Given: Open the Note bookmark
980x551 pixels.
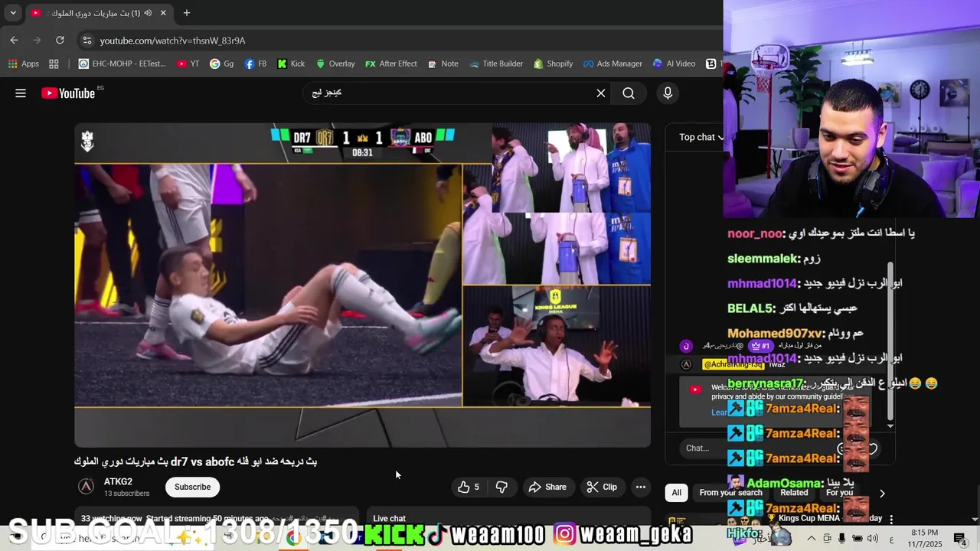Looking at the screenshot, I should click(443, 64).
